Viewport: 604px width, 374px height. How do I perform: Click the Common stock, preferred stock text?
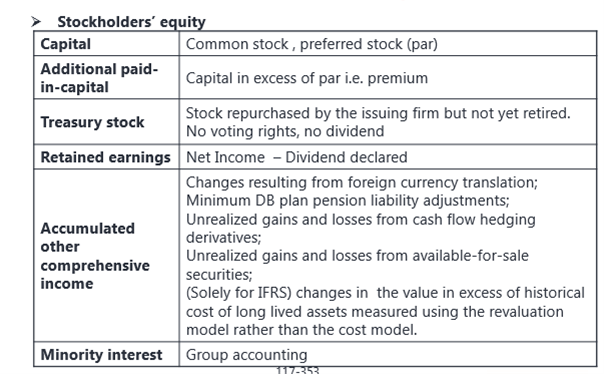tap(312, 44)
